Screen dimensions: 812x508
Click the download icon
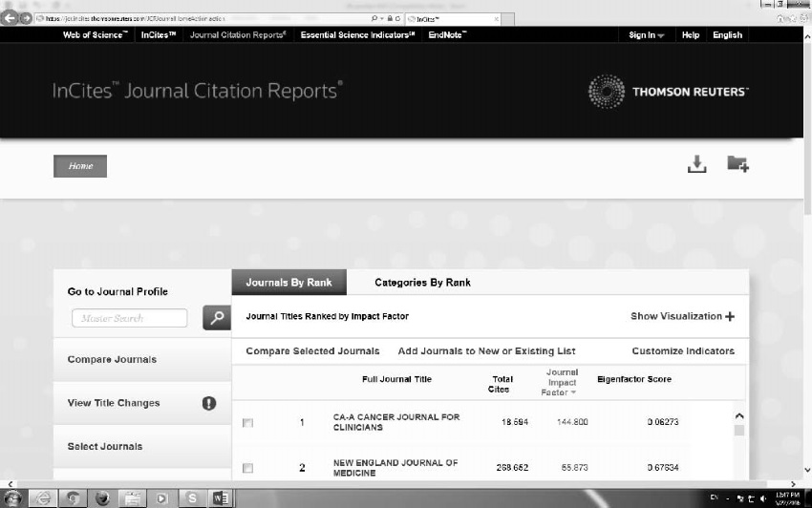click(696, 164)
